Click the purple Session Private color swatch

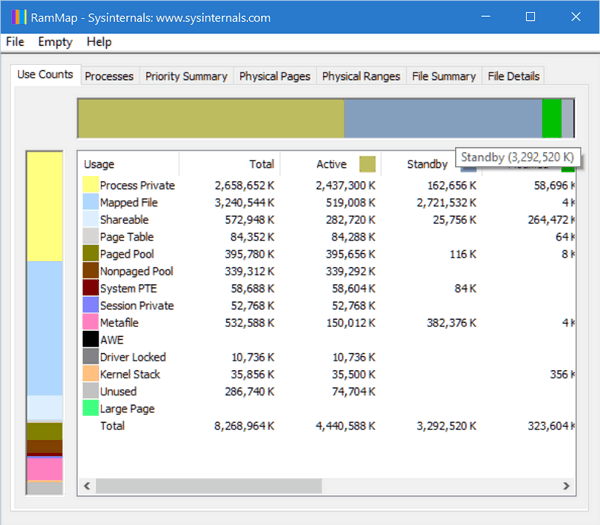(x=91, y=305)
